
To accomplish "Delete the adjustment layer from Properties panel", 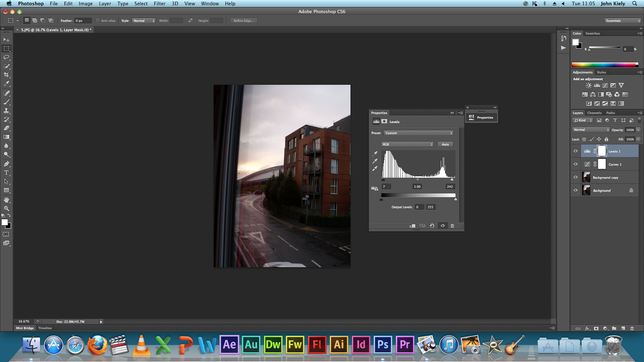I will (x=452, y=226).
